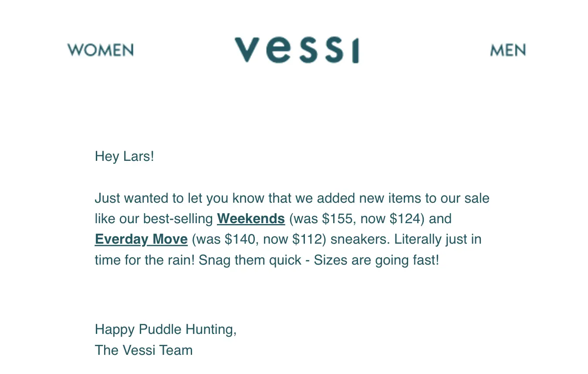Click the "Snag them quick" phrase
The height and width of the screenshot is (374, 588).
(250, 260)
